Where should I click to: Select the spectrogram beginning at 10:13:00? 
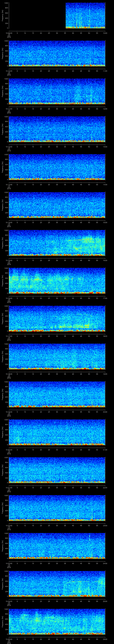coord(57,167)
